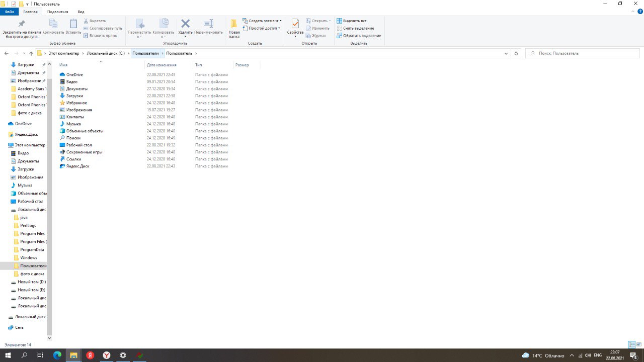Refresh the current folder view
Image resolution: width=644 pixels, height=362 pixels.
(x=516, y=53)
